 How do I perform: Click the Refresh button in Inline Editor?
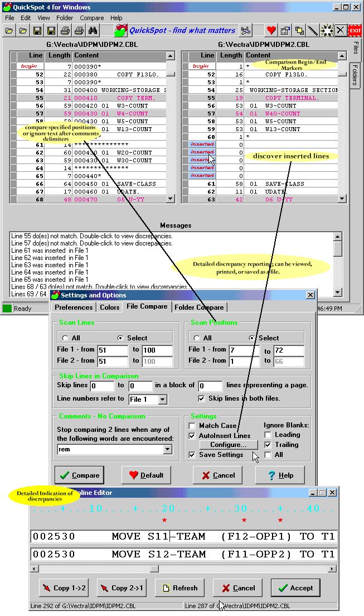179,588
